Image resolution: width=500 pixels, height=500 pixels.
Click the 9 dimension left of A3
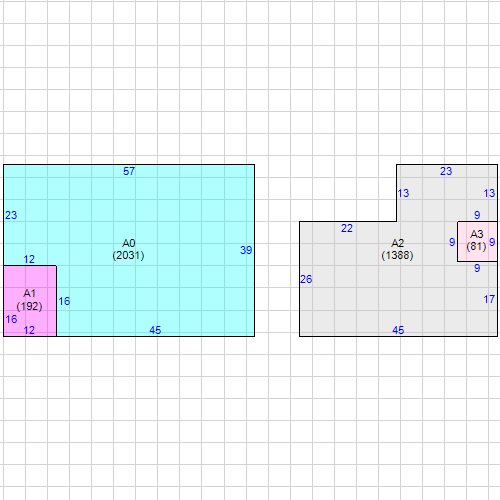452,242
